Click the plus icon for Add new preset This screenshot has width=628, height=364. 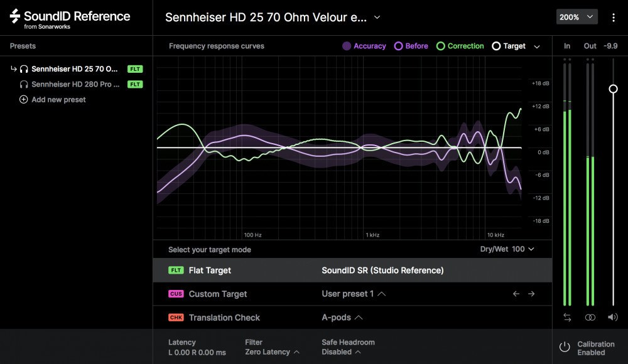[x=24, y=99]
